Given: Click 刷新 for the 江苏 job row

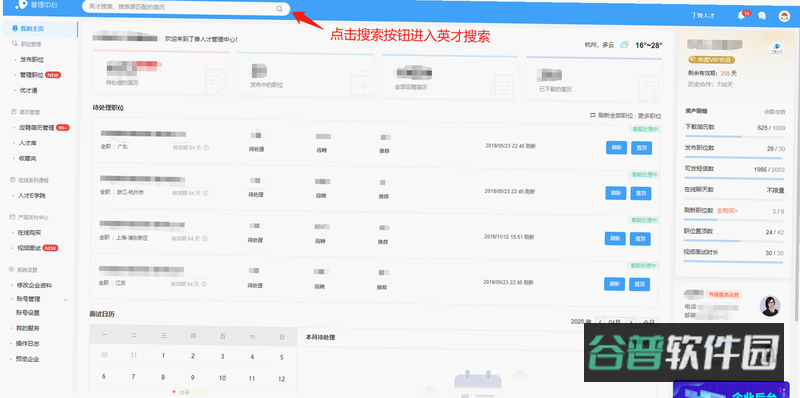Looking at the screenshot, I should pos(614,284).
